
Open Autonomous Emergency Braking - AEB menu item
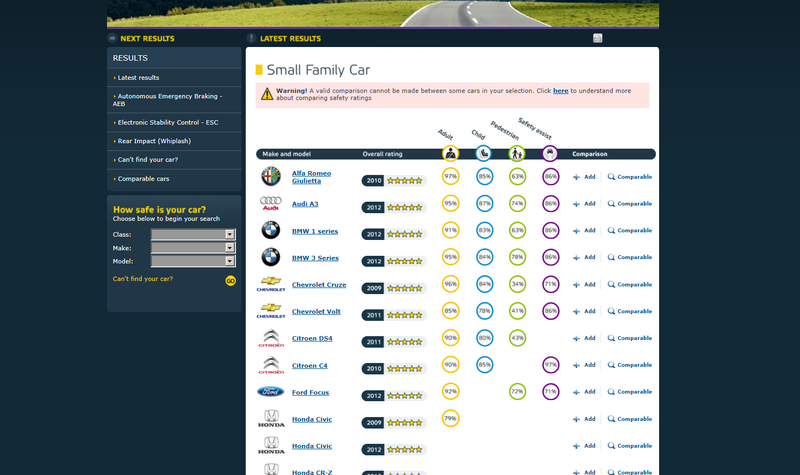[x=171, y=100]
